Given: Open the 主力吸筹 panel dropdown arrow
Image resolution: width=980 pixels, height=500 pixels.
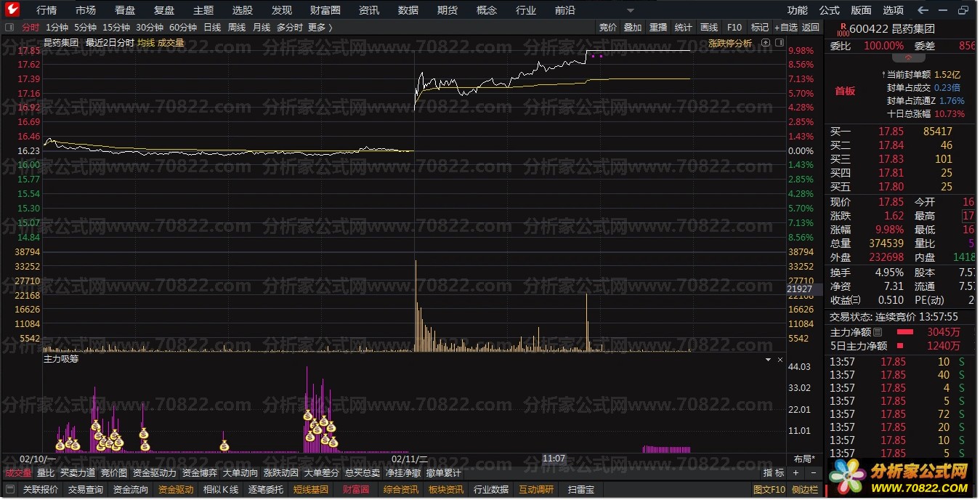Looking at the screenshot, I should click(x=769, y=359).
